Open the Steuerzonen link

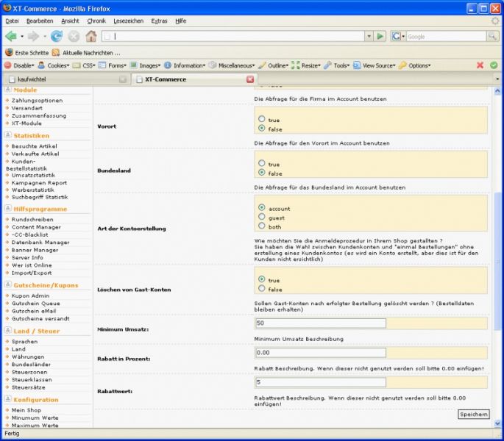[x=29, y=372]
